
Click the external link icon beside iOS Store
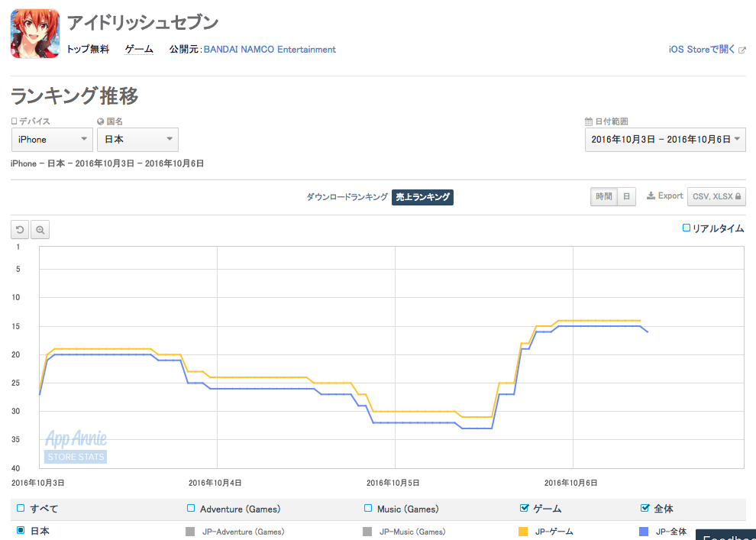point(742,50)
